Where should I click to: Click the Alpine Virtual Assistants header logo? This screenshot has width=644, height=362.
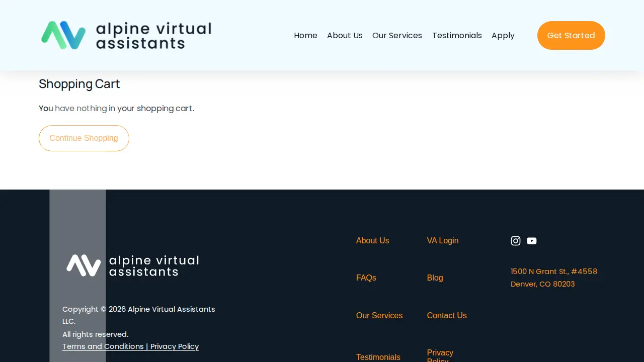[126, 35]
